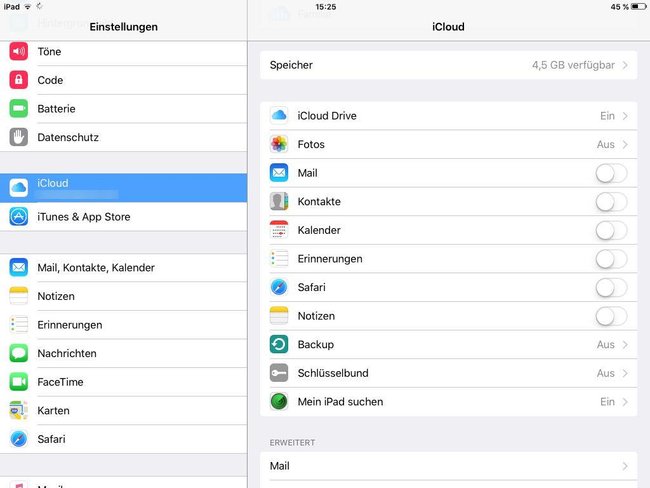This screenshot has width=650, height=488.
Task: Tap the Safari icon in iCloud list
Action: tap(279, 287)
